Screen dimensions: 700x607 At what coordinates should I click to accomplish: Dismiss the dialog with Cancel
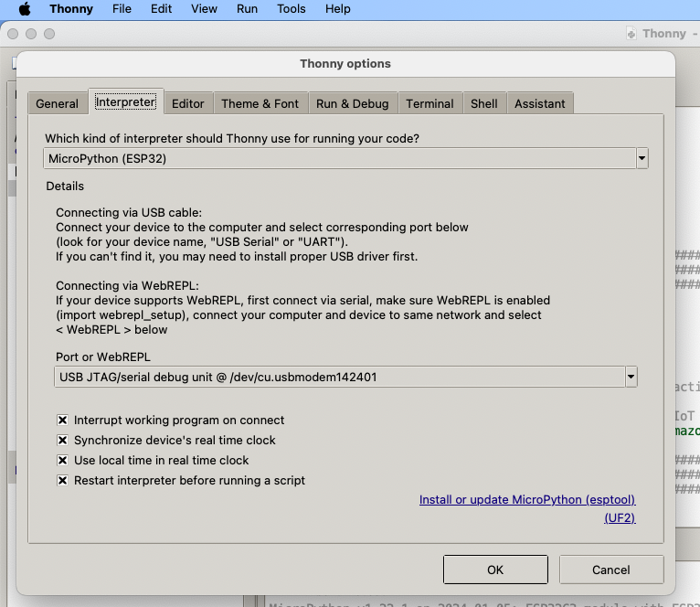pyautogui.click(x=611, y=570)
